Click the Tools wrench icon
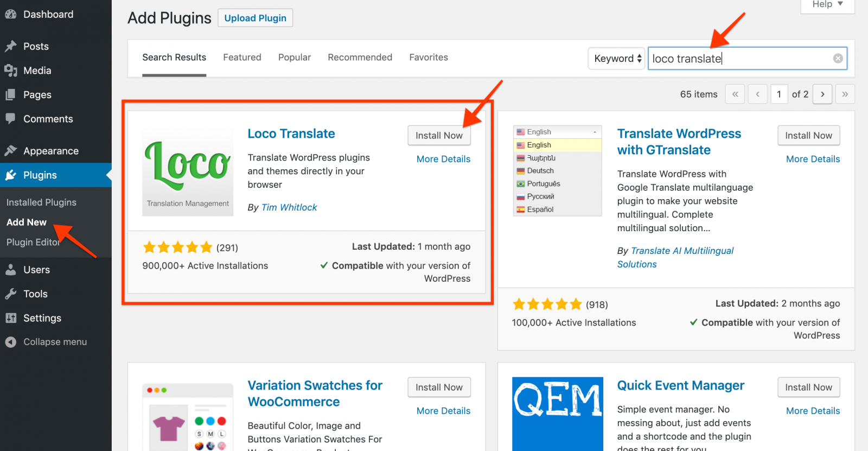Image resolution: width=868 pixels, height=451 pixels. [11, 294]
